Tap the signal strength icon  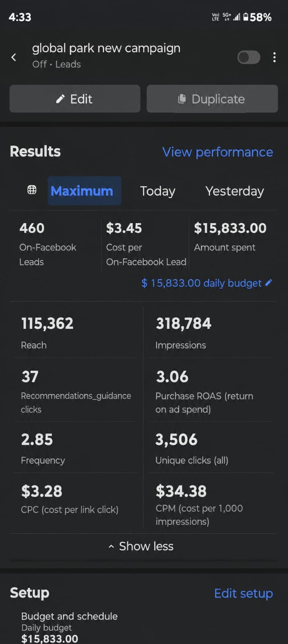point(237,17)
